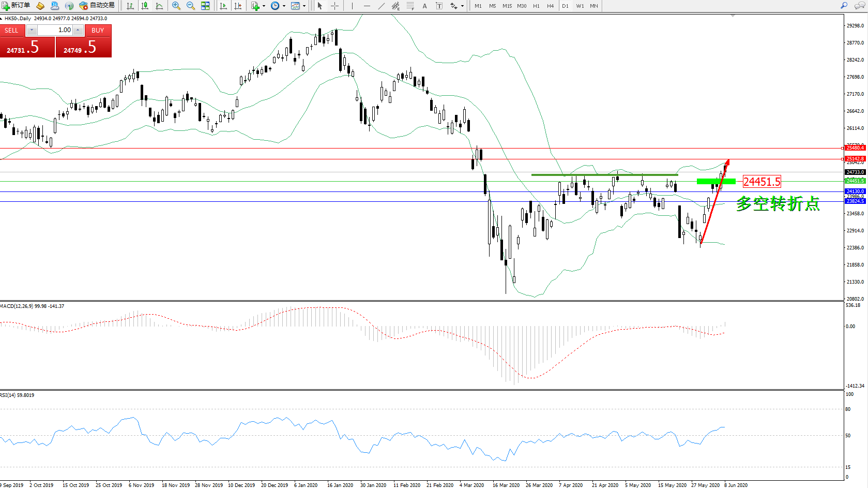The height and width of the screenshot is (488, 868).
Task: Pick the trendline drawing tool
Action: pyautogui.click(x=381, y=6)
